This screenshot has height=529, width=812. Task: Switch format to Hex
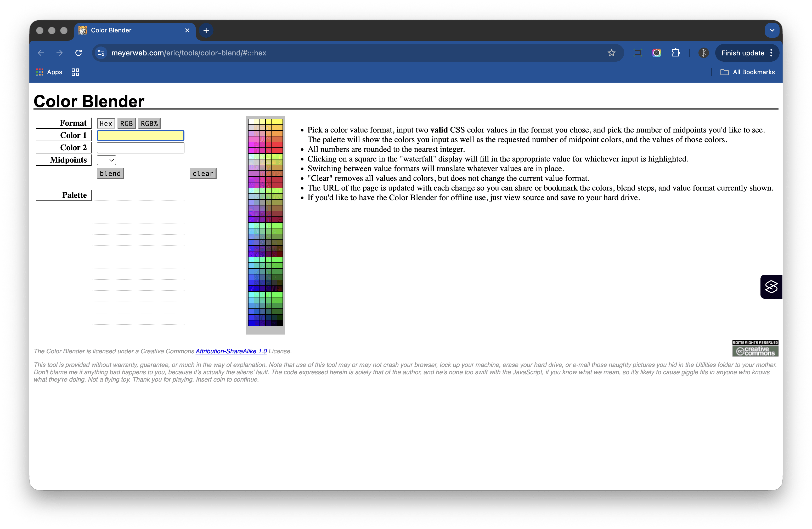[106, 123]
